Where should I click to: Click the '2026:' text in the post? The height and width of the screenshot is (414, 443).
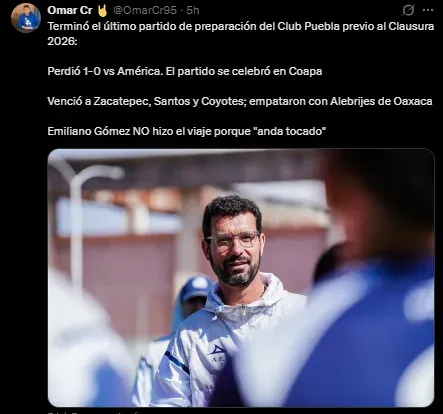point(62,41)
